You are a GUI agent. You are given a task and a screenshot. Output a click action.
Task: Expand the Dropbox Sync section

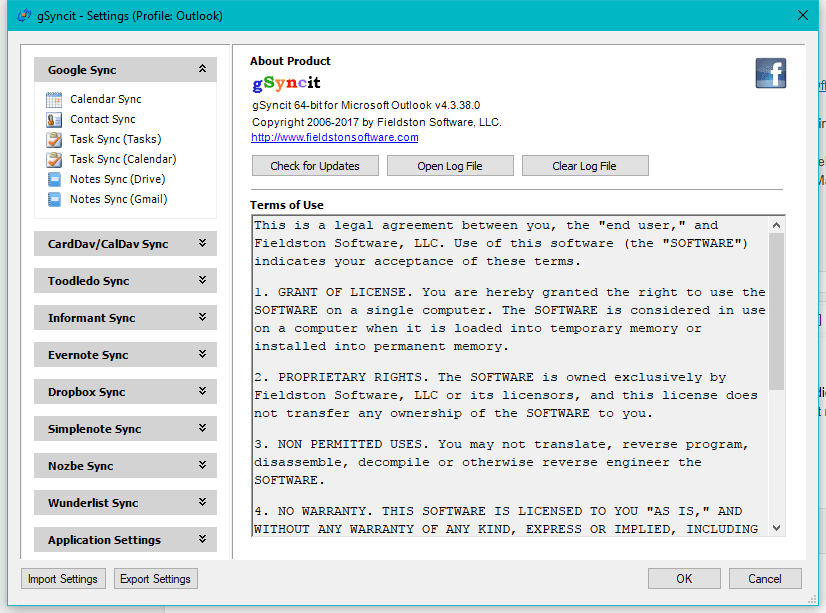pyautogui.click(x=125, y=391)
